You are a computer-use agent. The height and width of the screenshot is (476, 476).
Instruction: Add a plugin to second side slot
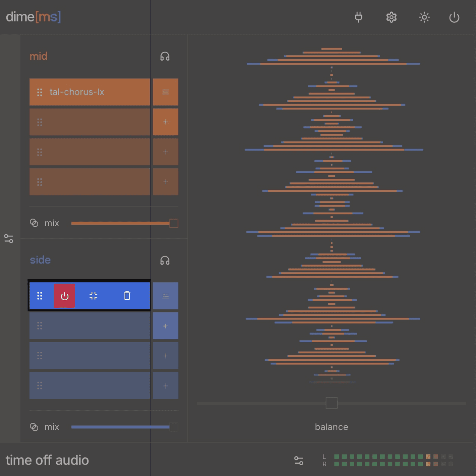click(165, 326)
